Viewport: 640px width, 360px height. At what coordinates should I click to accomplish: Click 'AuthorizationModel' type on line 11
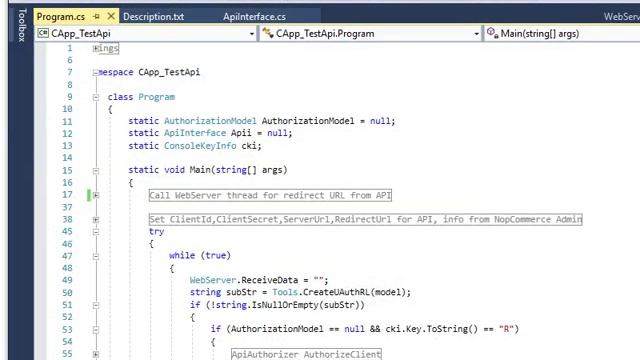pos(210,121)
